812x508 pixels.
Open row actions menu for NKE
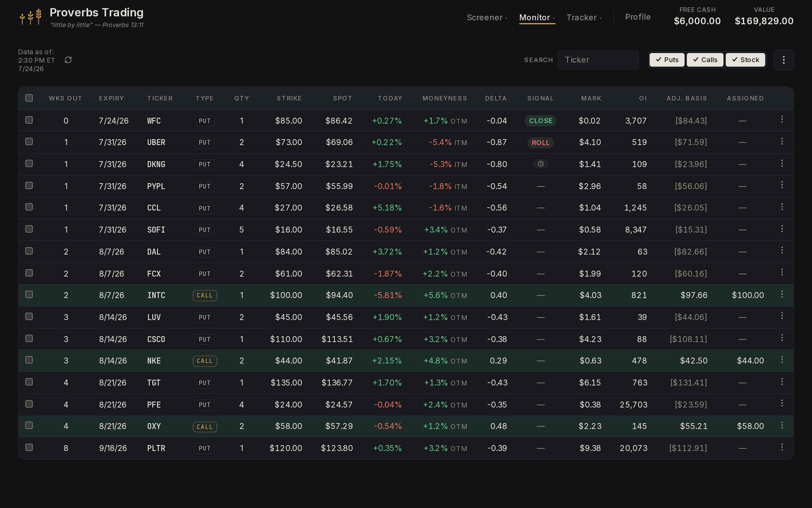[x=782, y=360]
